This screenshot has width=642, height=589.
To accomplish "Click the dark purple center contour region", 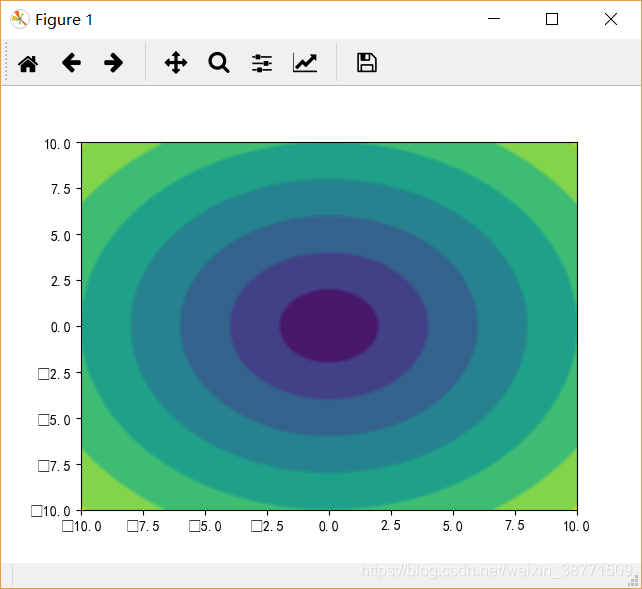I will click(x=329, y=326).
